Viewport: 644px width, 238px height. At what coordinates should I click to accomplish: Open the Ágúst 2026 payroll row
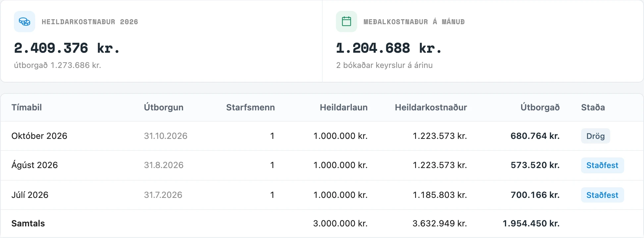(x=322, y=165)
